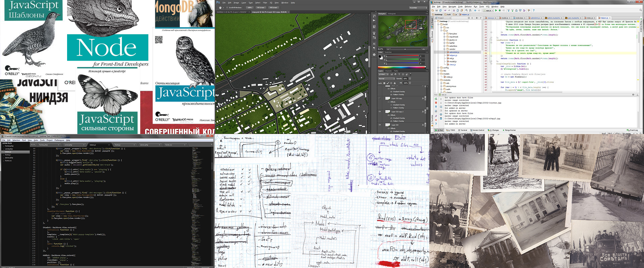Open the Refactor menu in WebStorm

click(468, 7)
